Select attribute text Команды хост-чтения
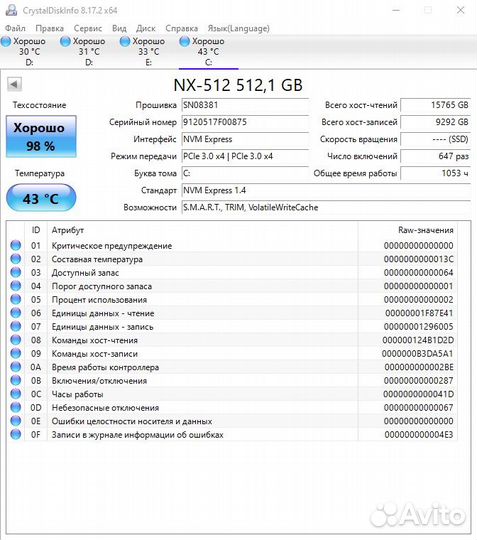Viewport: 477px width, 540px height. coord(95,340)
